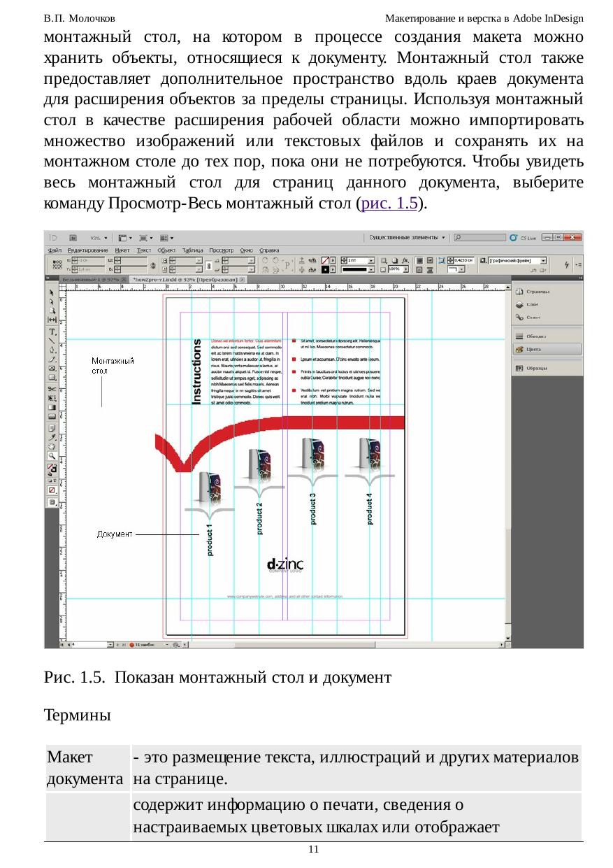Viewport: 613px width, 868px height.
Task: Select the Hand tool
Action: [52, 446]
